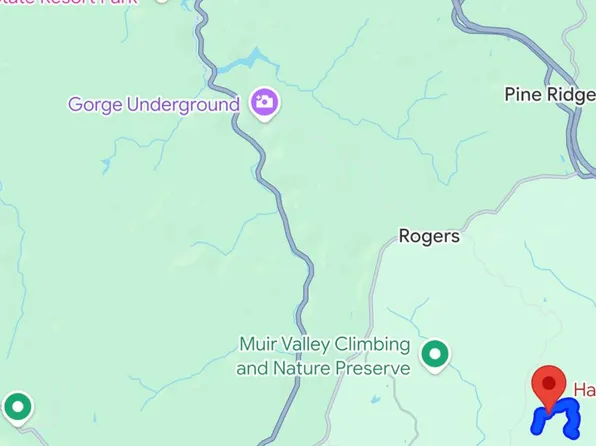The width and height of the screenshot is (596, 446).
Task: Open Muir Valley Climbing and Nature Preserve label
Action: coord(323,356)
